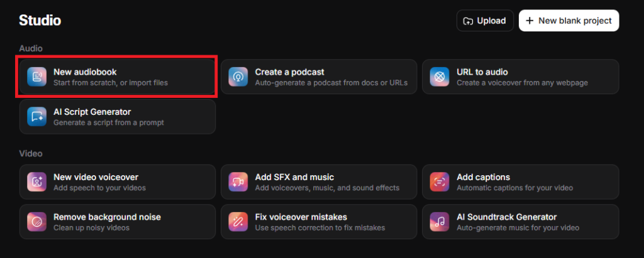This screenshot has width=644, height=258.
Task: Open AI Soundtrack Generator description text
Action: 518,227
